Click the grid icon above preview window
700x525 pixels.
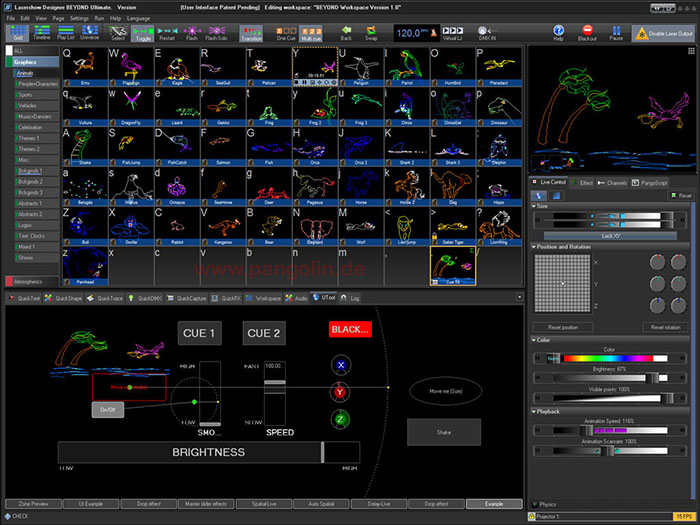click(x=691, y=51)
